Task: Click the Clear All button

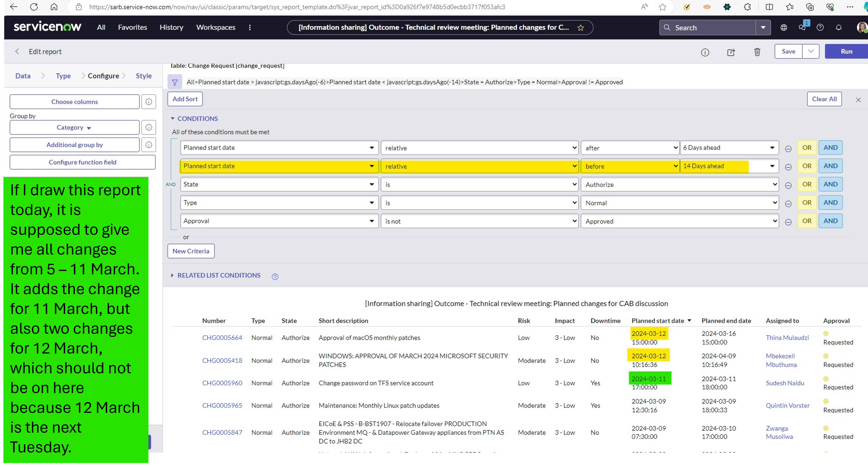Action: (x=824, y=99)
